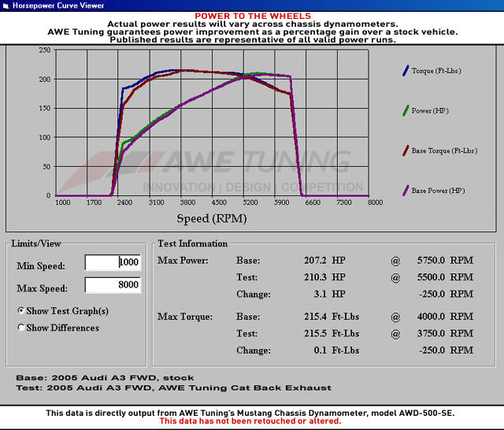Viewport: 504px width, 430px height.
Task: Focus the Min Speed input field
Action: pyautogui.click(x=113, y=263)
